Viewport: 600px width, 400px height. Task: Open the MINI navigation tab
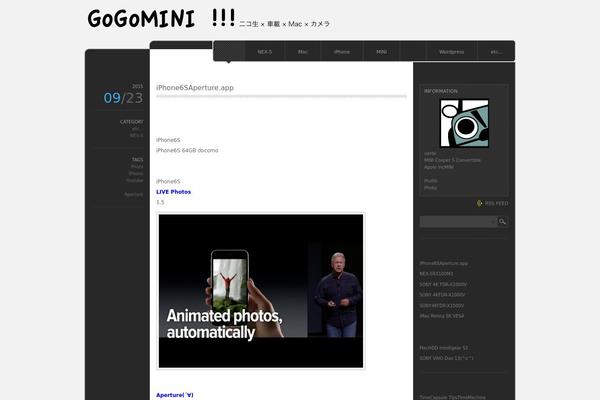[x=381, y=52]
